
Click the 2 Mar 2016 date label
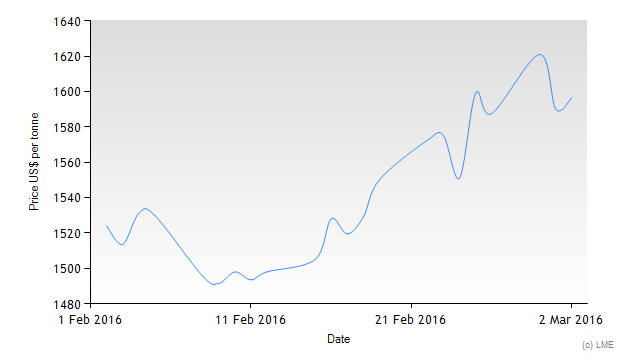point(571,320)
